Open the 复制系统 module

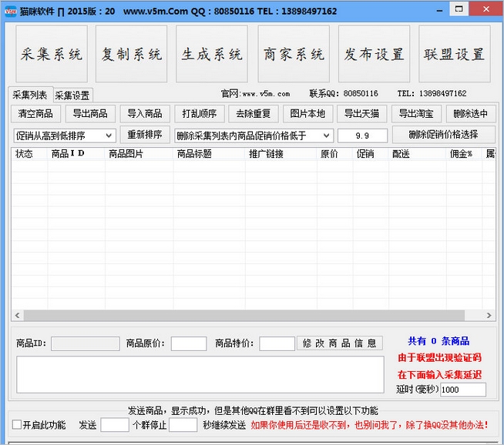coord(132,54)
